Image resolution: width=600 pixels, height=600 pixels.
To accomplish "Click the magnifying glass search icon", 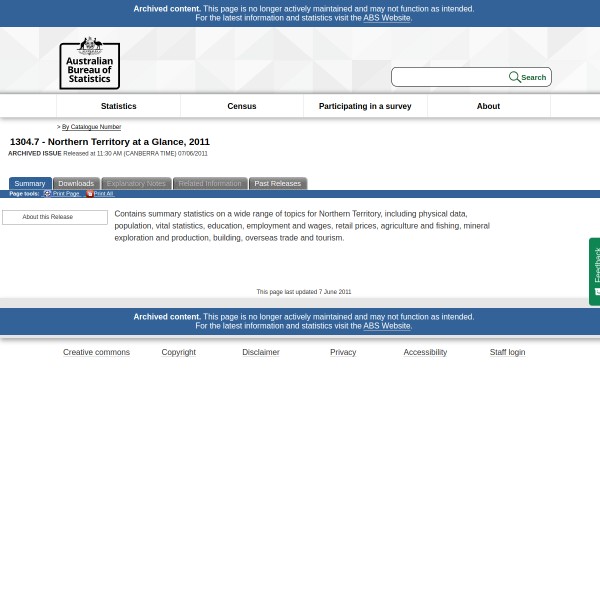I will (x=514, y=77).
